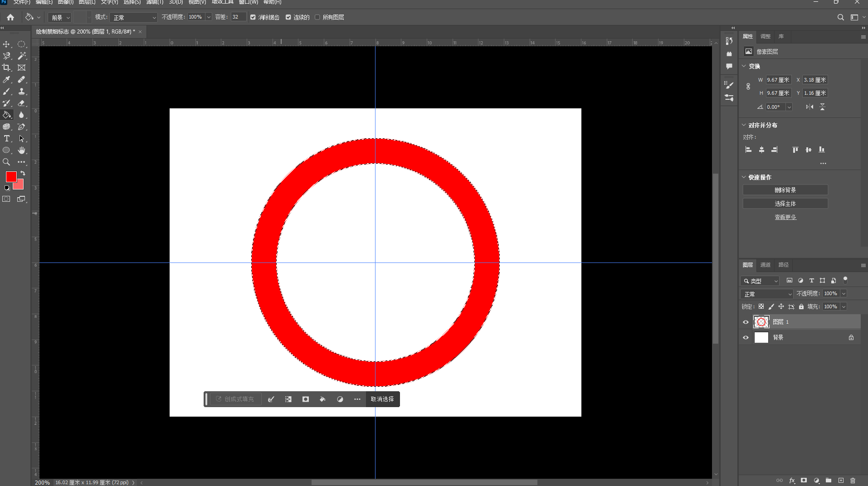Hide the 背景 layer eye icon
Viewport: 868px width, 486px height.
point(746,337)
